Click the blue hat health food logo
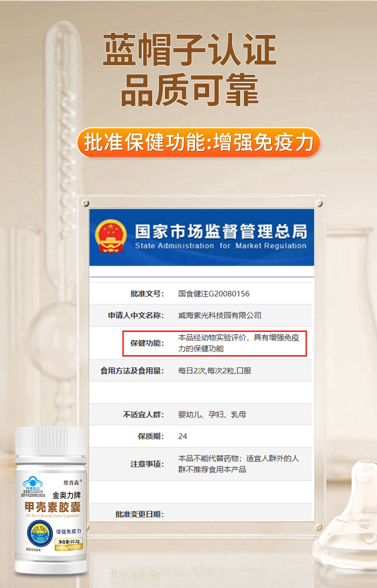Screen dimensions: 377x588 coord(33,483)
